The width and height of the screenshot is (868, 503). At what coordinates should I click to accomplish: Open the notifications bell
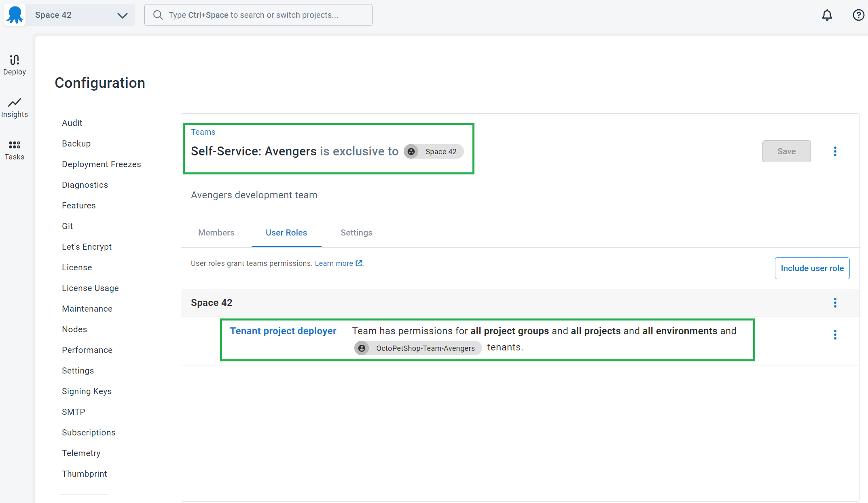click(827, 15)
